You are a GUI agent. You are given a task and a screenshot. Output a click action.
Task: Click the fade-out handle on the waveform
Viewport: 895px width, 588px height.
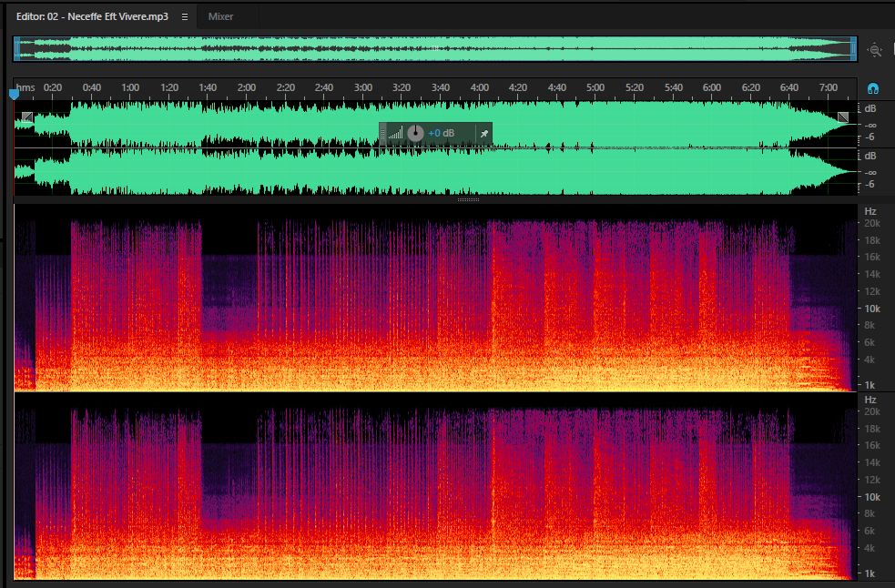(843, 117)
